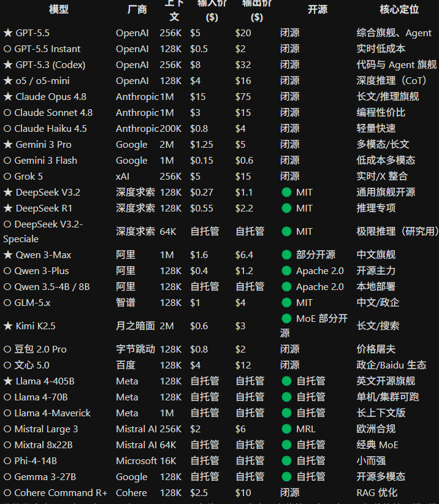This screenshot has height=504, width=439.
Task: Select the GPT-5.3 (Codex) model name
Action: (50, 65)
